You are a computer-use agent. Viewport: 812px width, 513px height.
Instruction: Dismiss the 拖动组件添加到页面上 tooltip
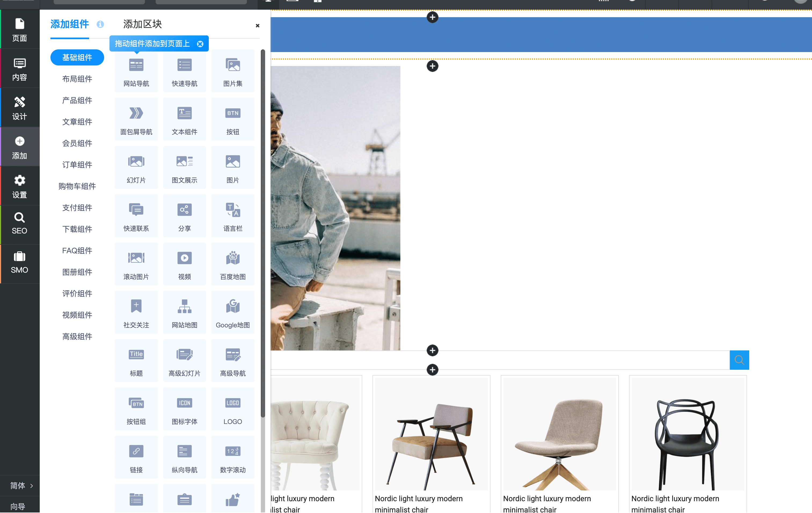coord(200,44)
